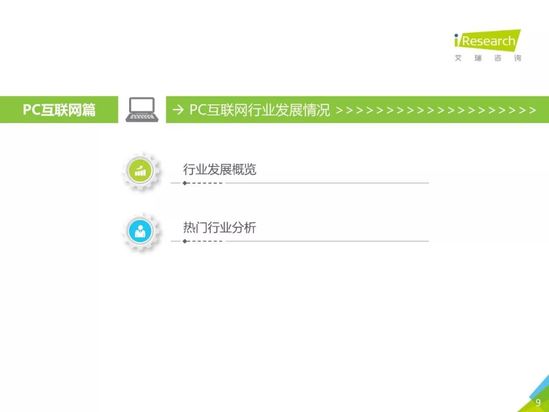549x412 pixels.
Task: Click the gray line right of 热门行业分析
Action: pyautogui.click(x=327, y=241)
